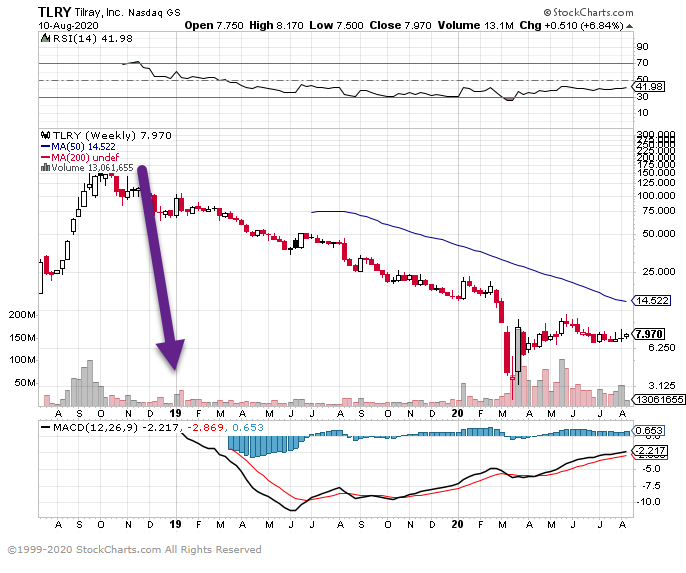This screenshot has height=573, width=686.
Task: Click the Close 7.970 value
Action: (400, 25)
